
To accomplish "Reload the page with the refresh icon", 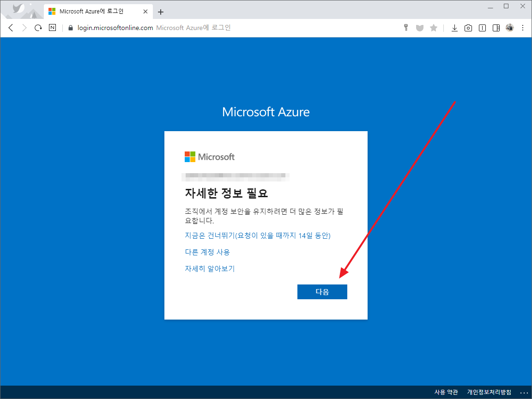I will coord(38,28).
